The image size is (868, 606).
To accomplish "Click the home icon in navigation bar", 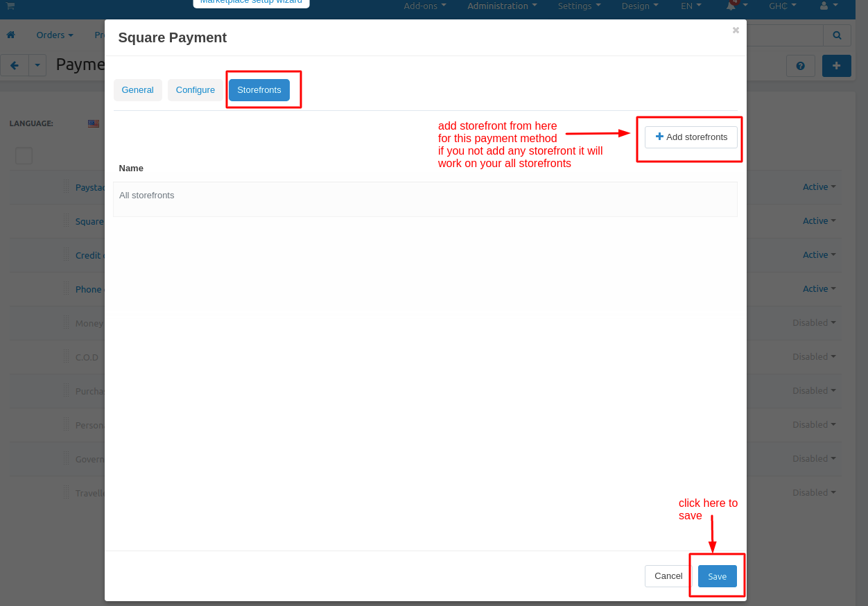I will 10,35.
